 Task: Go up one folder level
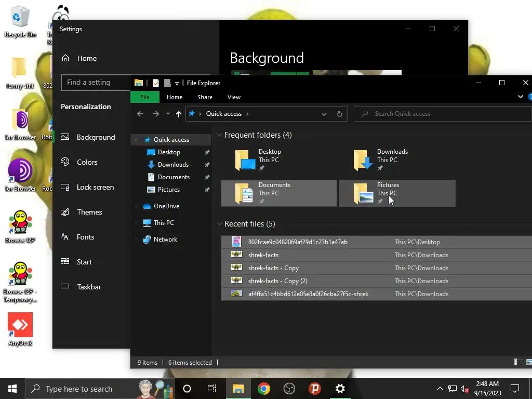179,114
